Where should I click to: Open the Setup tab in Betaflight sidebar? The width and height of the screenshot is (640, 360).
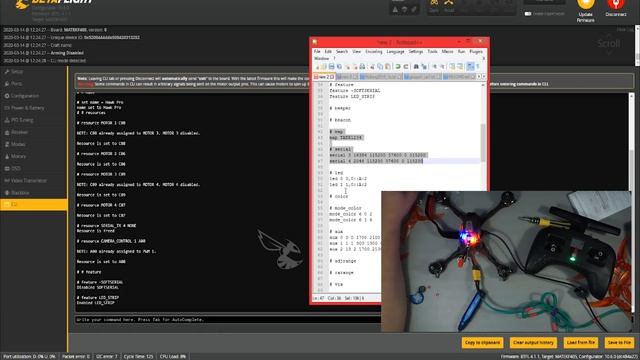click(33, 71)
